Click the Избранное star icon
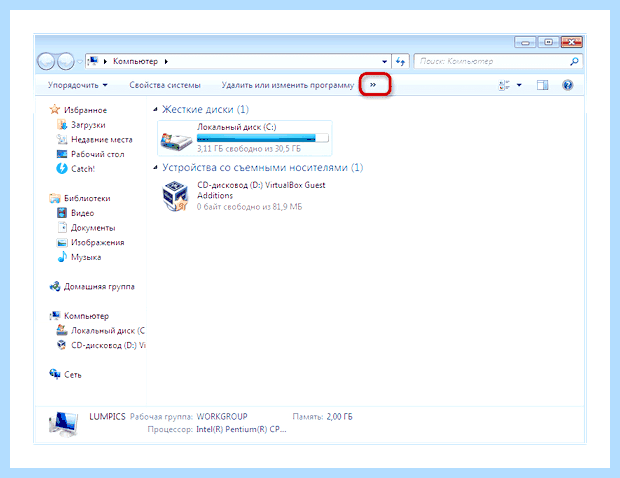Image resolution: width=620 pixels, height=478 pixels. [x=55, y=110]
